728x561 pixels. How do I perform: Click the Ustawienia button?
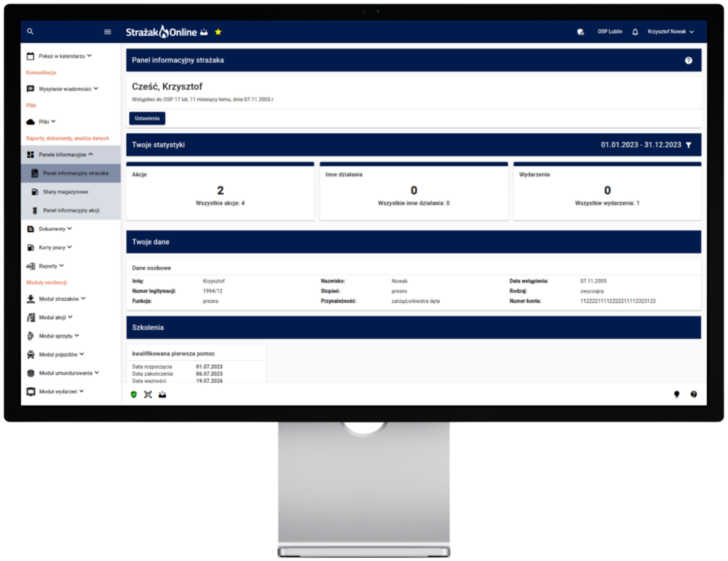pyautogui.click(x=147, y=119)
